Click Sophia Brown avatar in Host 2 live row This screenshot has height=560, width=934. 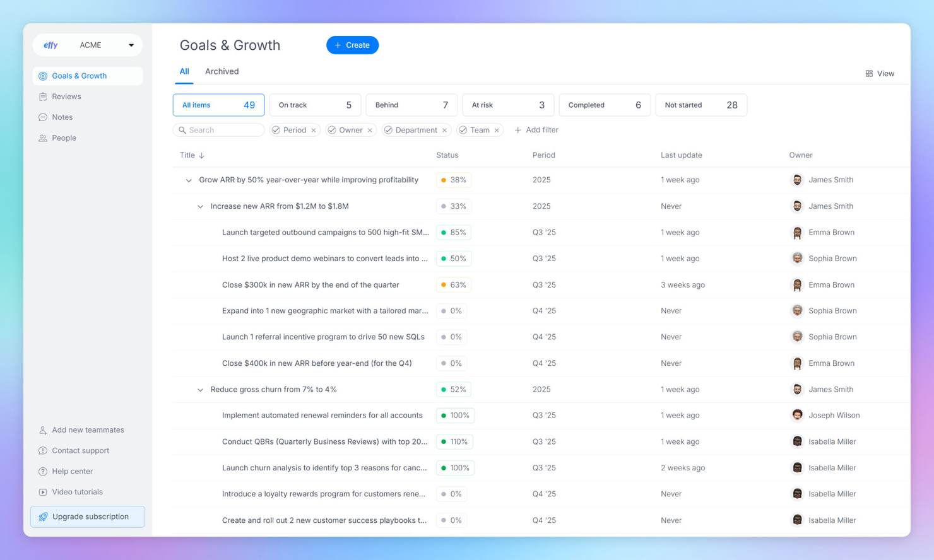pos(797,259)
